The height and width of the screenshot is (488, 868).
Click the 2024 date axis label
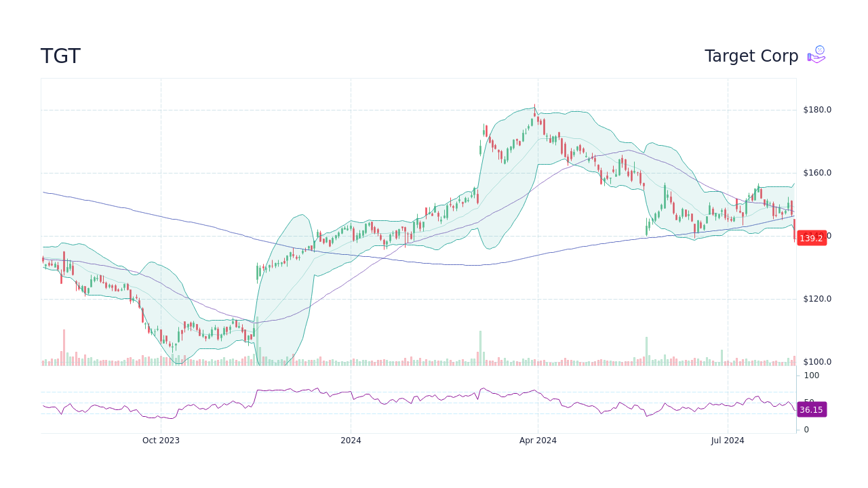pyautogui.click(x=351, y=441)
